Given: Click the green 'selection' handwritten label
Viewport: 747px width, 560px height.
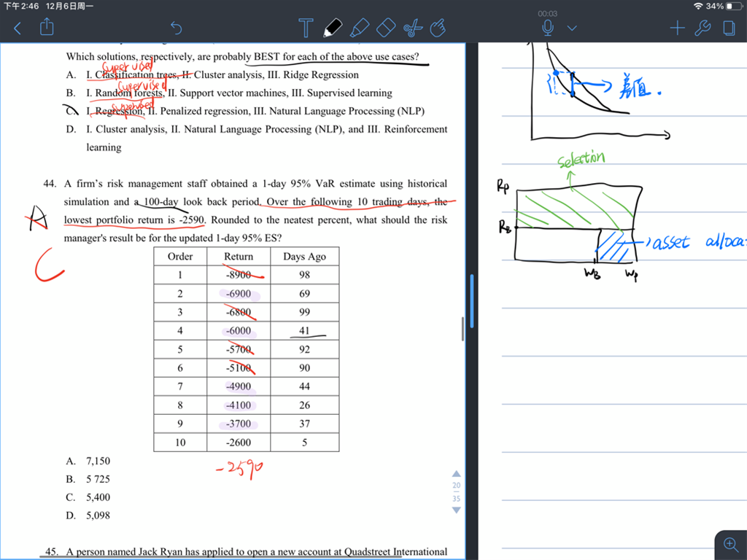Looking at the screenshot, I should (x=581, y=159).
